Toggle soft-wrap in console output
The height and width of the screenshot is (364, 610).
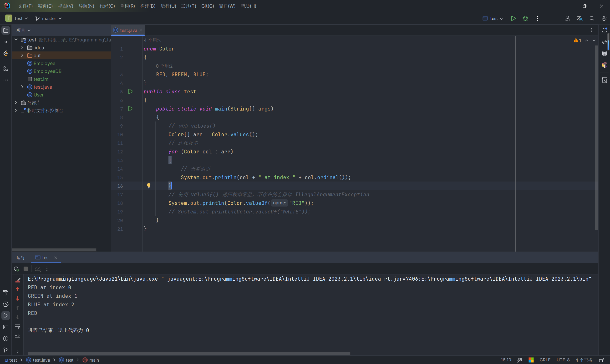pyautogui.click(x=18, y=326)
